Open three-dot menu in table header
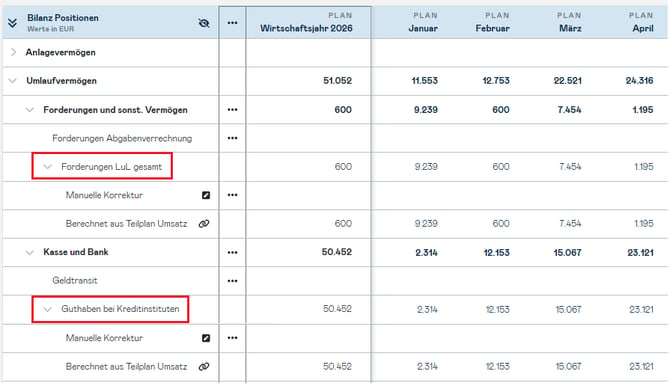Viewport: 670px width, 389px height. (x=232, y=23)
